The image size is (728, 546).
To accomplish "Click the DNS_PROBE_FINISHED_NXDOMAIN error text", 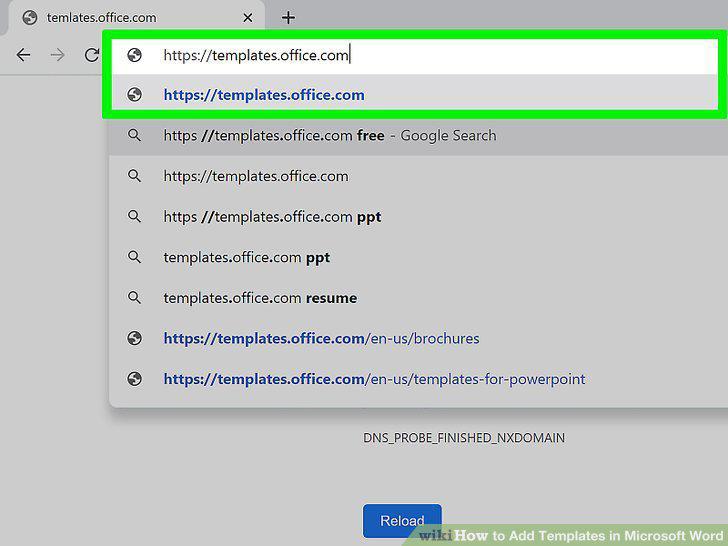I will point(464,438).
